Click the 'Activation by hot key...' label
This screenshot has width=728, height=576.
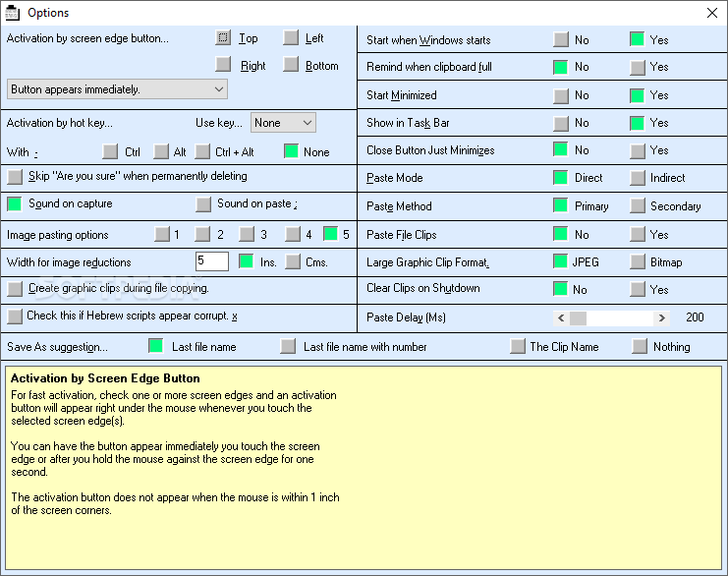[59, 123]
